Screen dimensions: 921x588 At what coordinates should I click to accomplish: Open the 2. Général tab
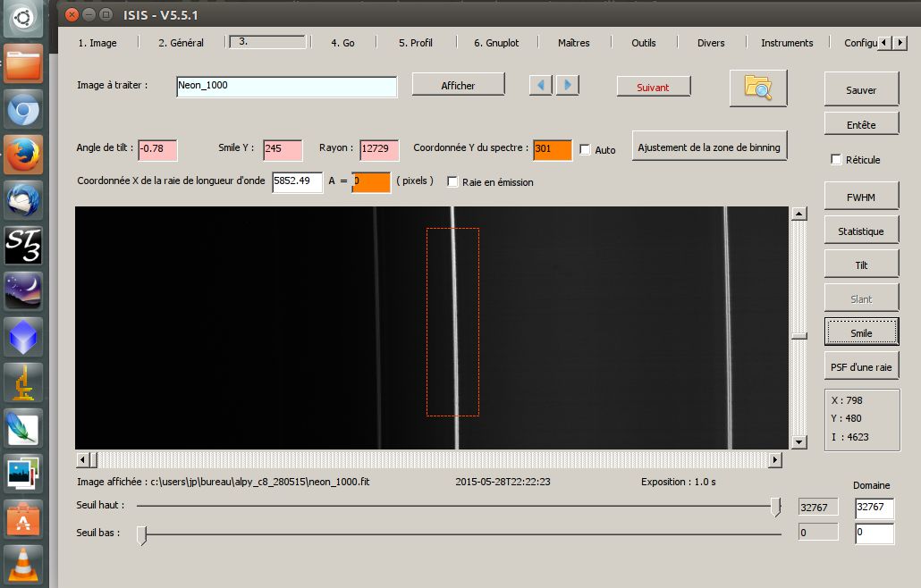click(181, 43)
